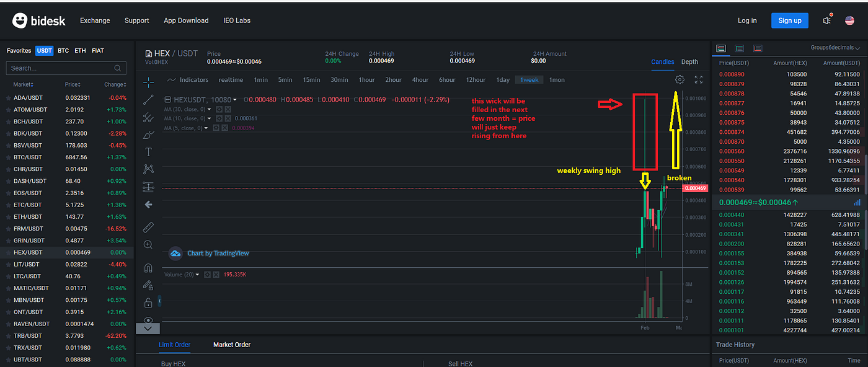Toggle lock all drawing tools

point(148,303)
